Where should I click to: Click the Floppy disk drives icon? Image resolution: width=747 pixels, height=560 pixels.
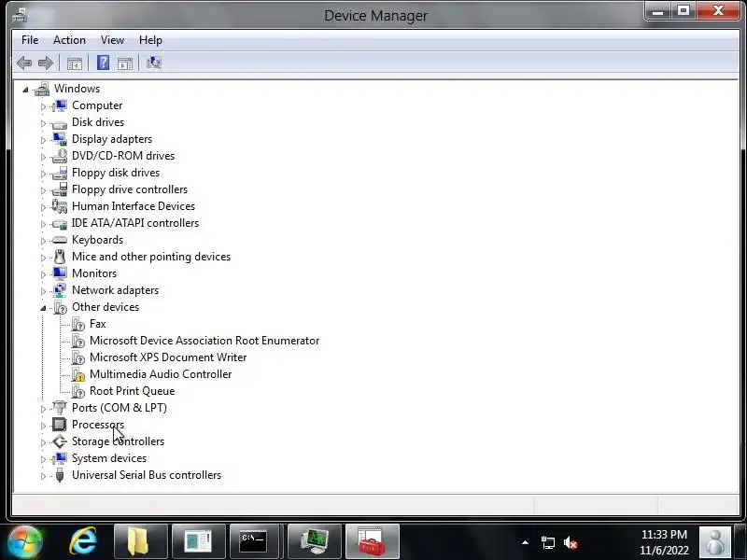pos(60,173)
